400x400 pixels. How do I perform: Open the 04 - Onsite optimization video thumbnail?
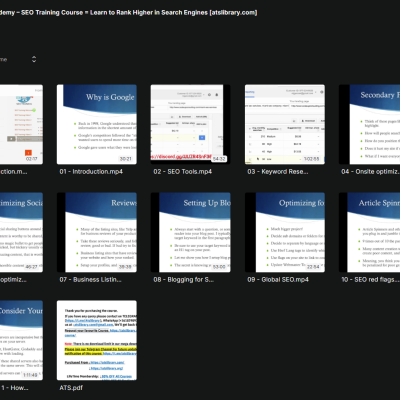(x=369, y=124)
